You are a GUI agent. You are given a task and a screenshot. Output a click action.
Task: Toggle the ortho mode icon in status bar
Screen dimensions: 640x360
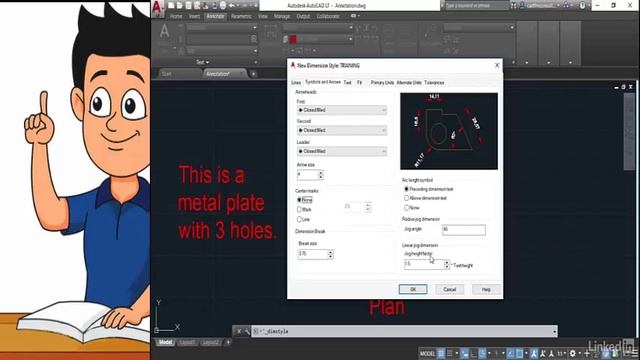click(x=473, y=353)
